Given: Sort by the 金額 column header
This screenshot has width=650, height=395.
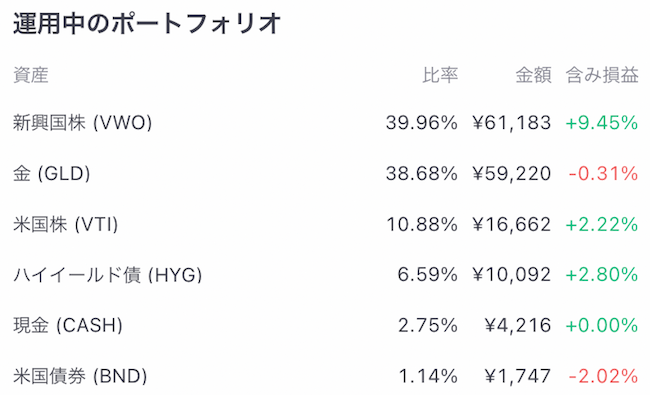Looking at the screenshot, I should point(533,75).
